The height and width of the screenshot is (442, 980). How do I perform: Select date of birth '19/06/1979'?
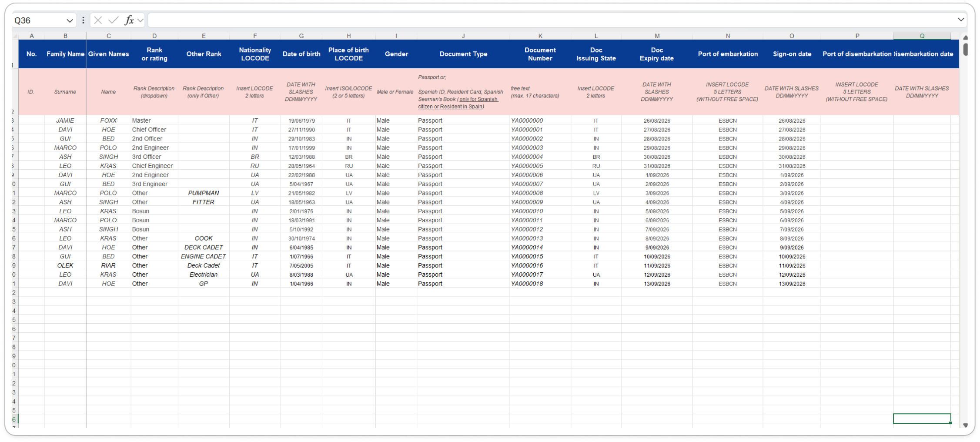point(301,121)
